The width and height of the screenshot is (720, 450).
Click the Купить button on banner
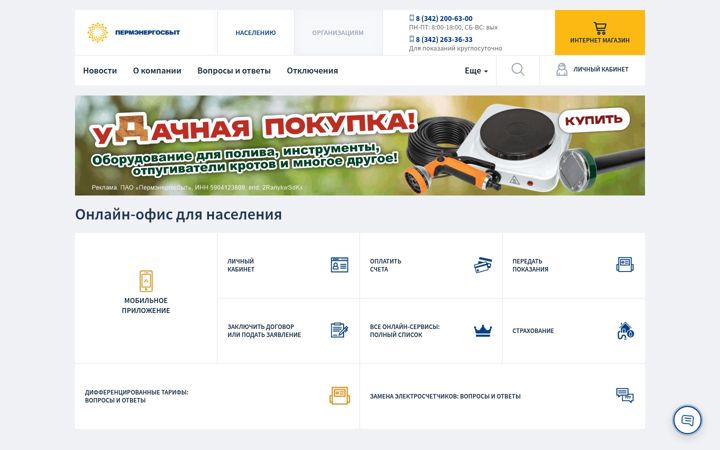pyautogui.click(x=594, y=120)
